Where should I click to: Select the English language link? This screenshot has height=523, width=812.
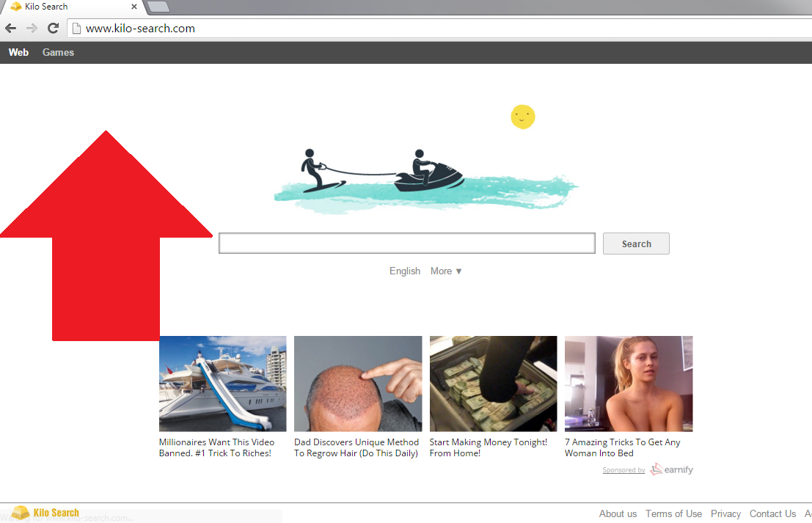coord(405,271)
